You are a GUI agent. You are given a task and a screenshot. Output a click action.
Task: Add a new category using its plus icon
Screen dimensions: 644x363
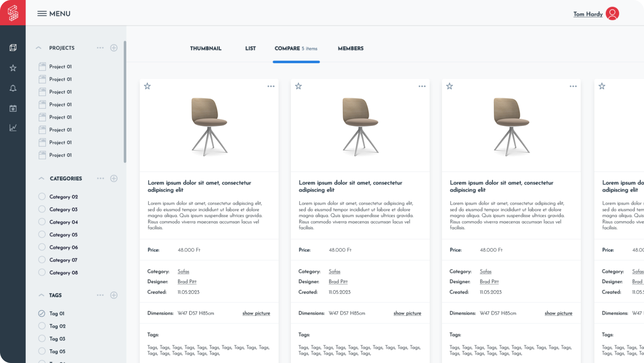click(x=114, y=178)
